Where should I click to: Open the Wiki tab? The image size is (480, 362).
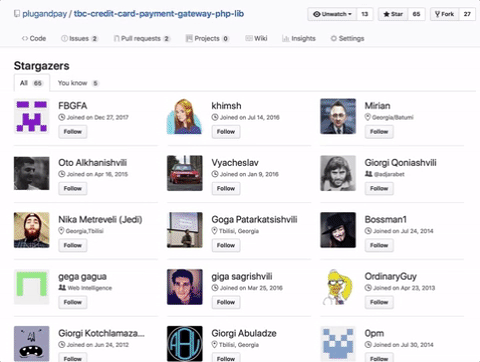[256, 38]
